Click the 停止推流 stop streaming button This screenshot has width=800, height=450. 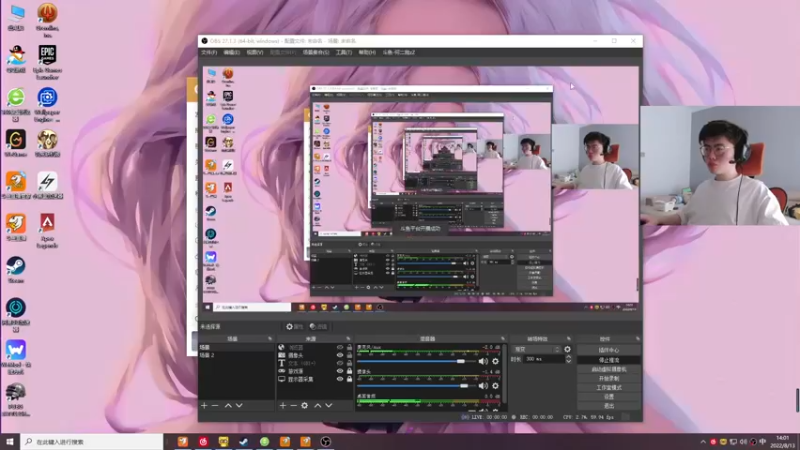pos(609,360)
